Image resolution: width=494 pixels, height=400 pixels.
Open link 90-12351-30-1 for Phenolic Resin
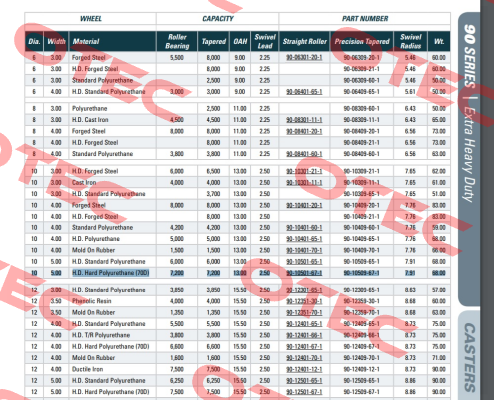click(x=304, y=301)
